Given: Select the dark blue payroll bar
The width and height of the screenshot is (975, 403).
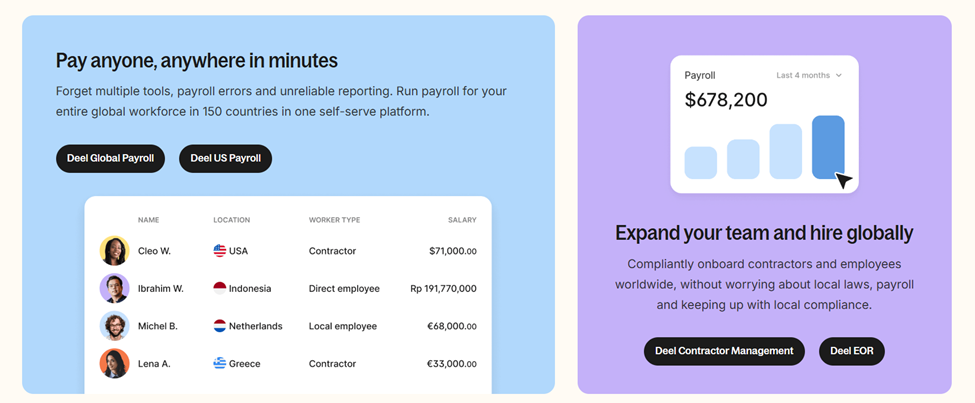Looking at the screenshot, I should [x=828, y=147].
